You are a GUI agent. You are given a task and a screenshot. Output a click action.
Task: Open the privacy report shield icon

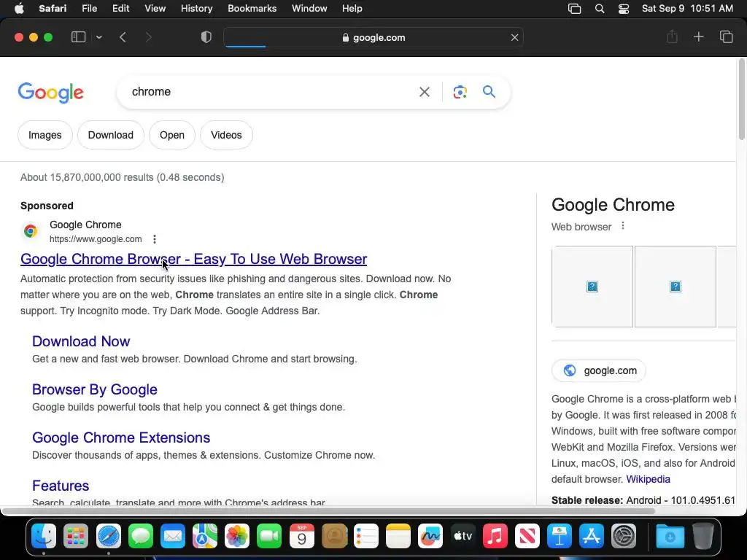point(206,37)
